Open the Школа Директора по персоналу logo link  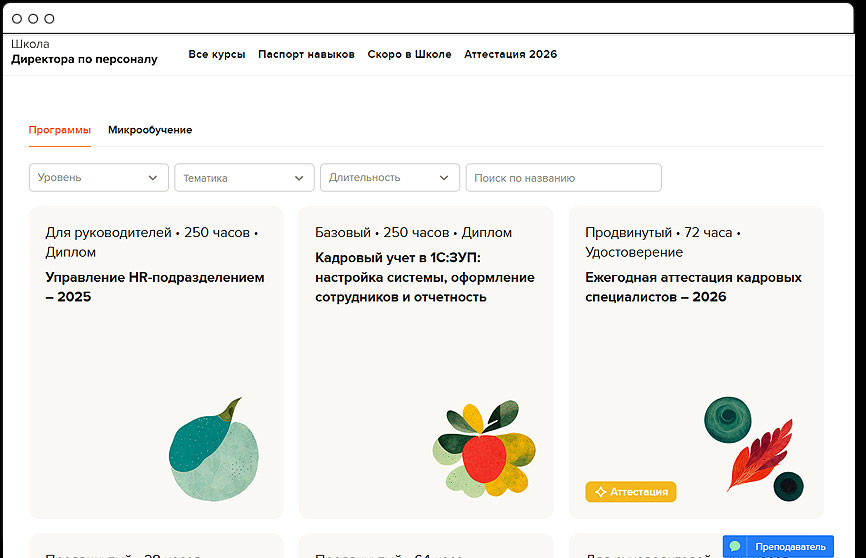click(x=84, y=51)
